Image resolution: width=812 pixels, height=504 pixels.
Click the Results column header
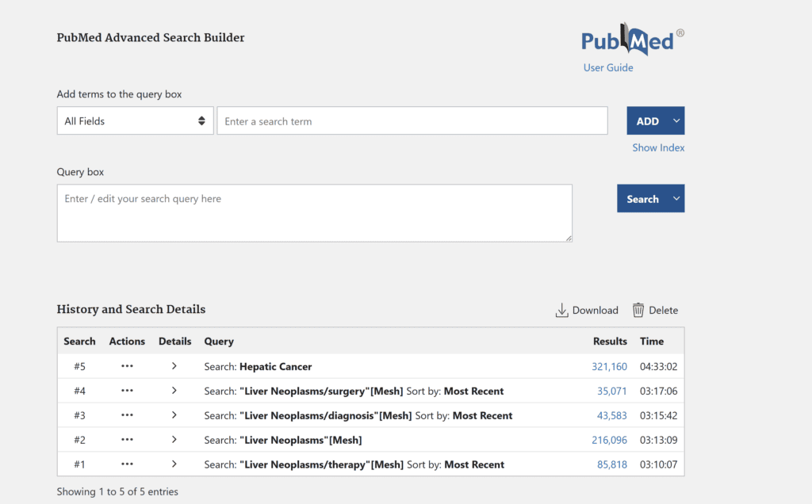point(610,341)
